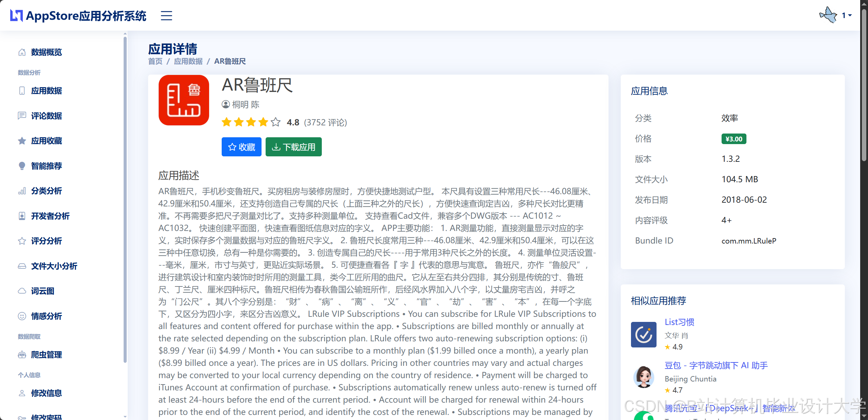Toggle the hamburger sidebar menu icon
The image size is (868, 420).
point(166,16)
